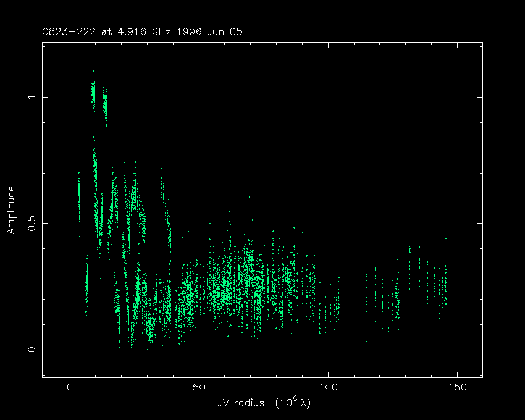
Task: Click the data column near UV radius 35, amplitude 0.65
Action: pyautogui.click(x=162, y=185)
